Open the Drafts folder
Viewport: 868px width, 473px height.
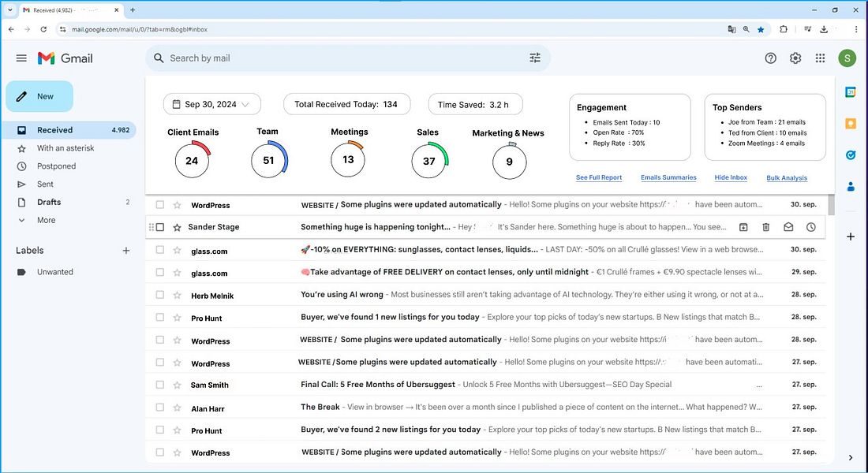[x=49, y=202]
